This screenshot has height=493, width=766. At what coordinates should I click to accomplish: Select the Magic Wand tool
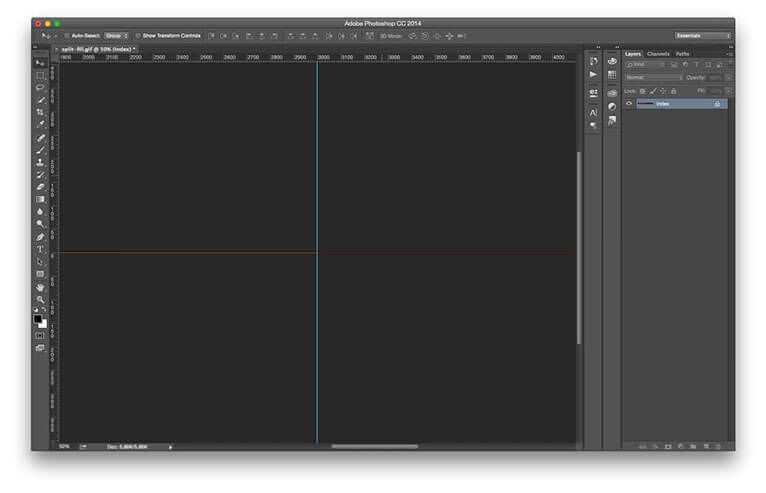pos(40,100)
